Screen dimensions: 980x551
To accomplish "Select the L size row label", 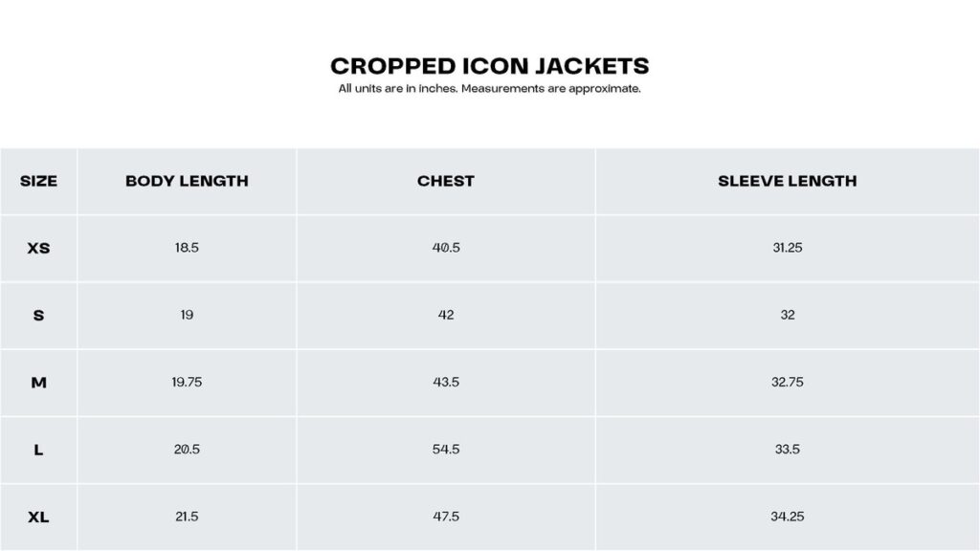I will (38, 450).
